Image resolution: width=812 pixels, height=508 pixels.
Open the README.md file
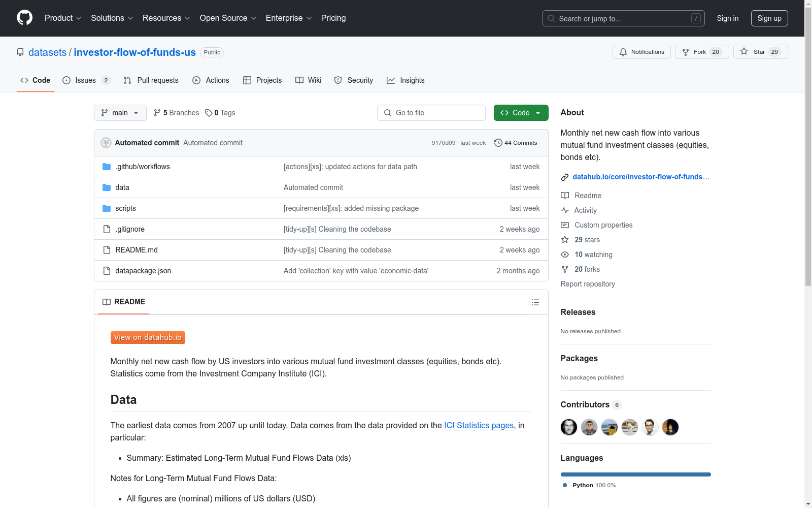[x=137, y=250]
